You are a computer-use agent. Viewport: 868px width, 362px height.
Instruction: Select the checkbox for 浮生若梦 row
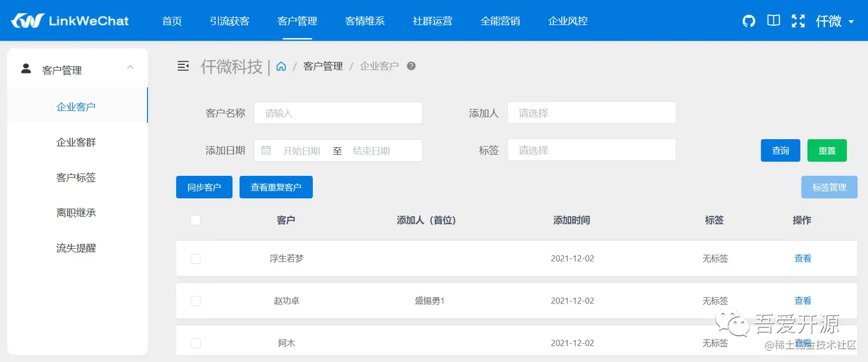pyautogui.click(x=196, y=259)
